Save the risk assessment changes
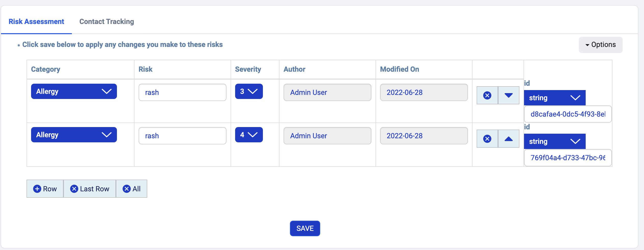Viewport: 644px width, 250px height. coord(305,228)
